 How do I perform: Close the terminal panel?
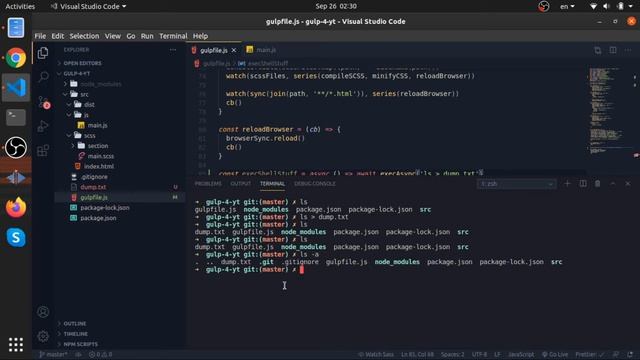(x=628, y=184)
